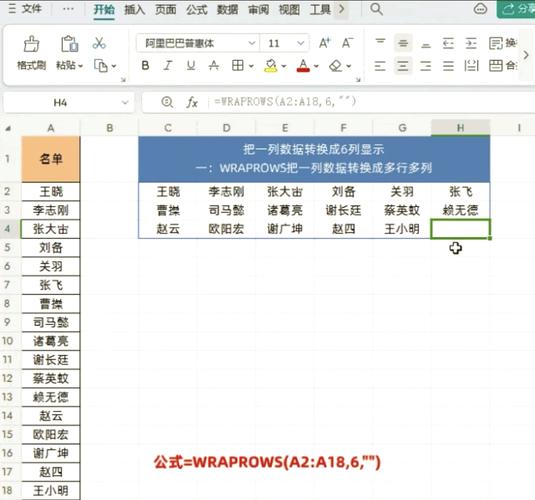Apply the red font color
Viewport: 535px width, 500px height.
(x=303, y=66)
